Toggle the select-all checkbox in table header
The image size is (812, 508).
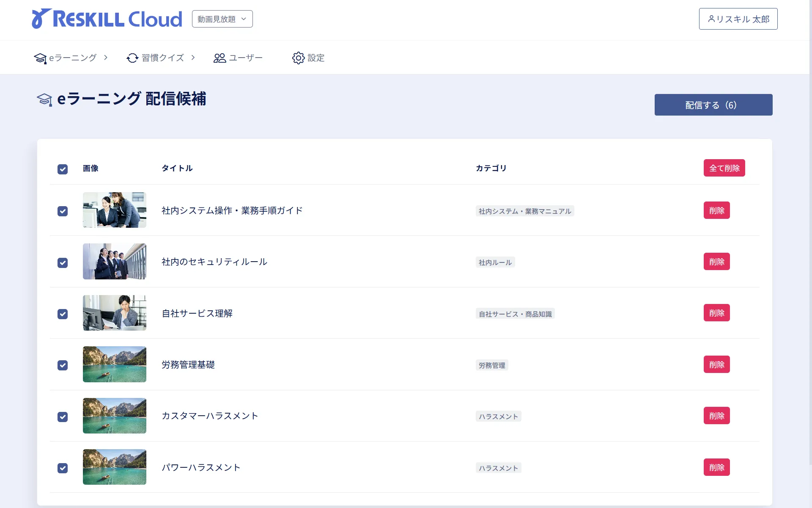point(63,169)
